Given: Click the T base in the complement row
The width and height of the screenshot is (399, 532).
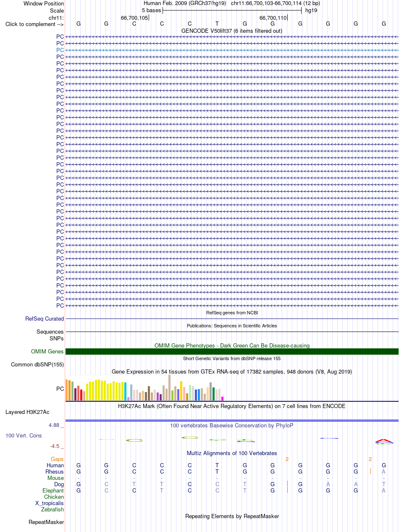Looking at the screenshot, I should 217,24.
